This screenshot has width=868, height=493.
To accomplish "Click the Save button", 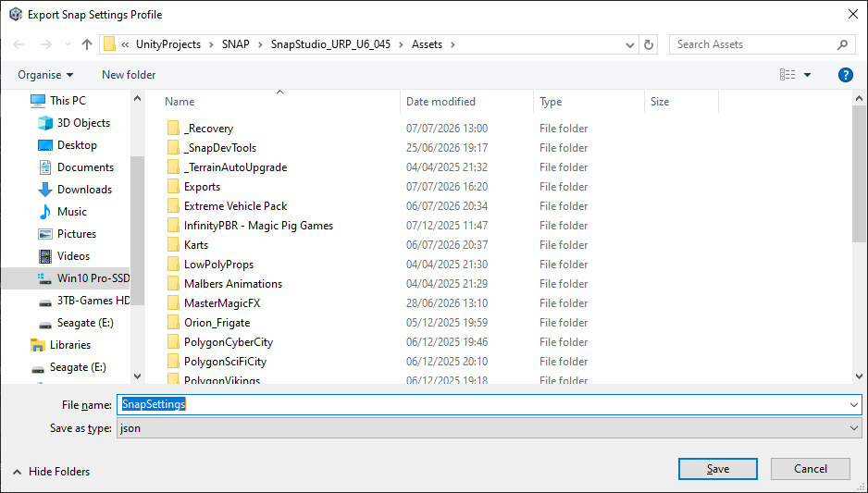I will [717, 469].
